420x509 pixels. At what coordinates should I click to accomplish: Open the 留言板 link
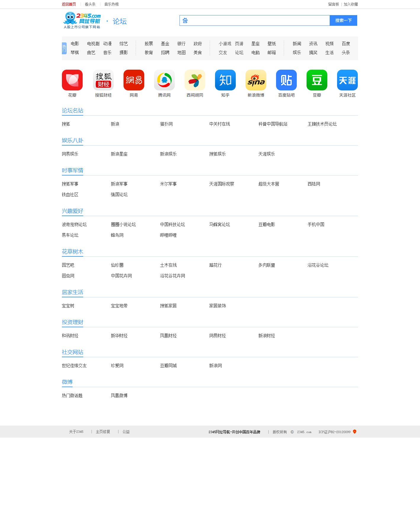(334, 4)
